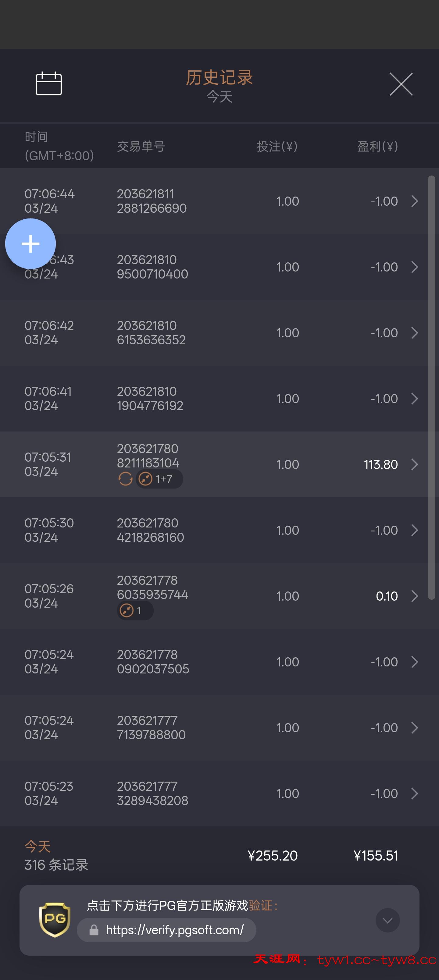This screenshot has height=980, width=439.
Task: Collapse the PG verification banner
Action: tap(387, 920)
